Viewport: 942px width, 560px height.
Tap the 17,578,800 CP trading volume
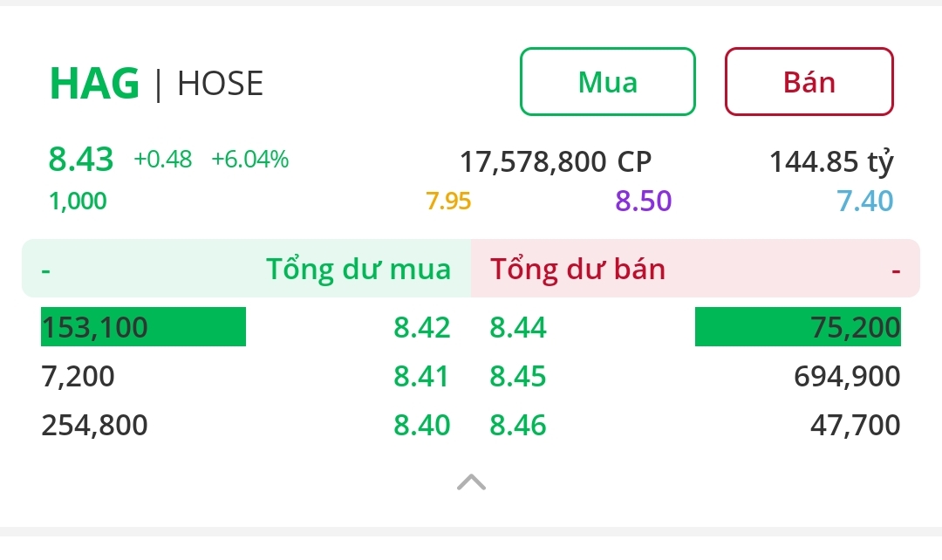556,161
